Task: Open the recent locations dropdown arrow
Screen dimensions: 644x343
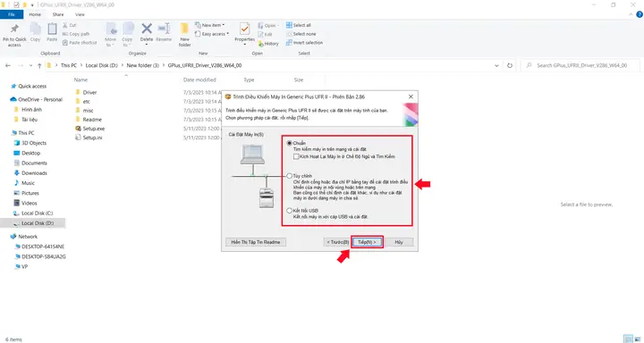Action: pyautogui.click(x=30, y=65)
